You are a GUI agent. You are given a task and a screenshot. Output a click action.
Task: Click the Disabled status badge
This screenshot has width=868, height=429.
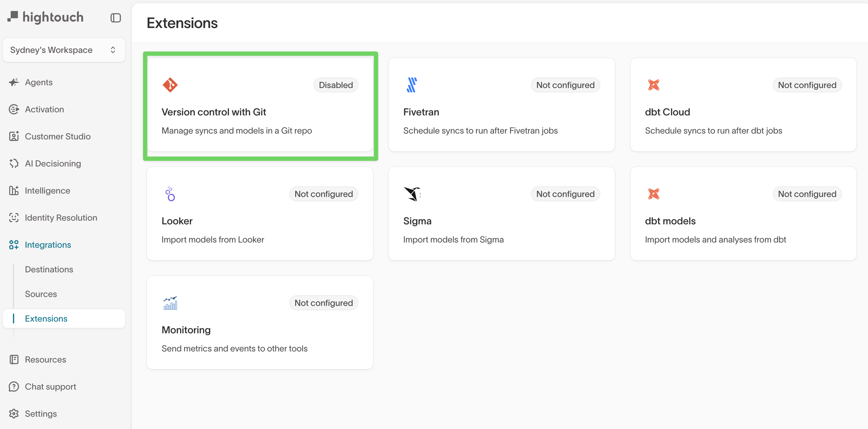pos(336,85)
